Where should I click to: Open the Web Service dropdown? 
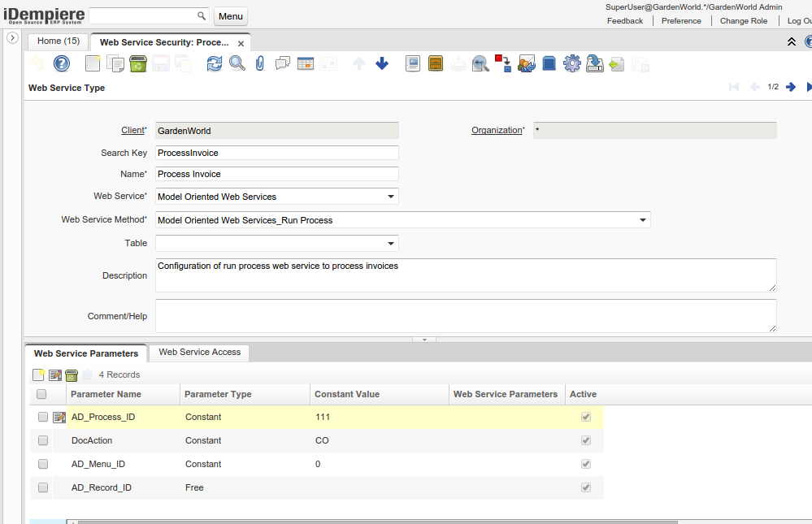click(x=391, y=197)
